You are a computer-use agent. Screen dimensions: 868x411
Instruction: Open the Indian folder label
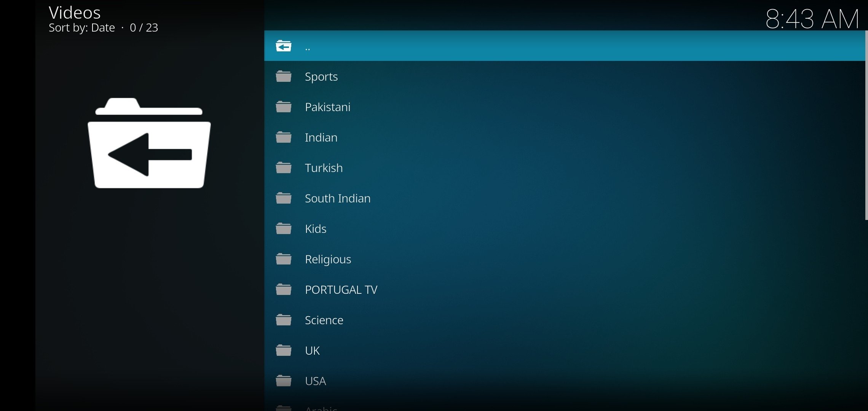(321, 137)
